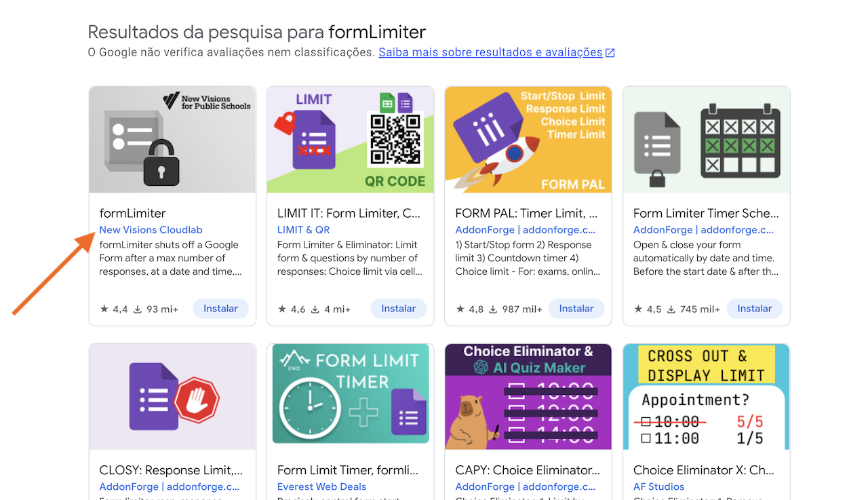Instalar the FORM PAL add-on
This screenshot has height=500, width=868.
(x=576, y=308)
